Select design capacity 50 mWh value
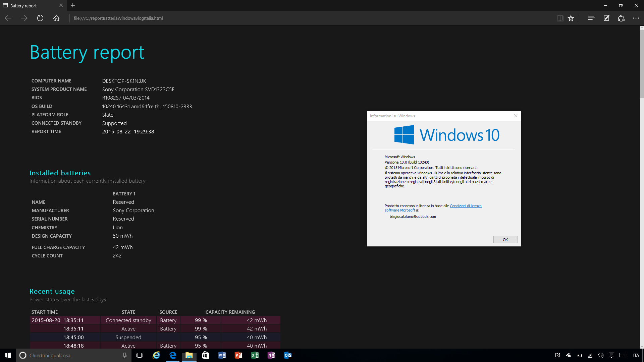 coord(123,236)
